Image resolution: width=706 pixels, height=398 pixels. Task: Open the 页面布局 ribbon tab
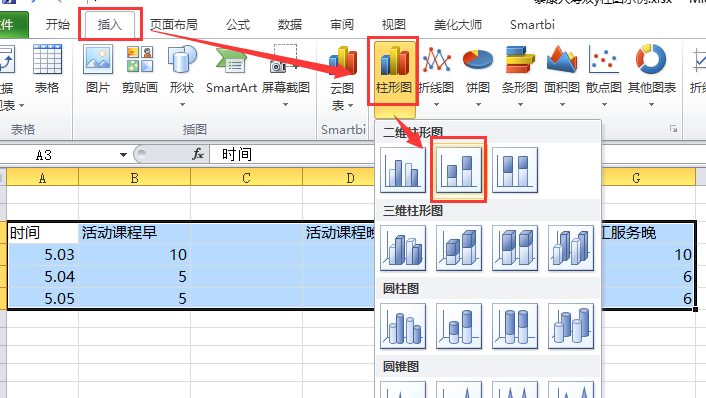pos(174,24)
